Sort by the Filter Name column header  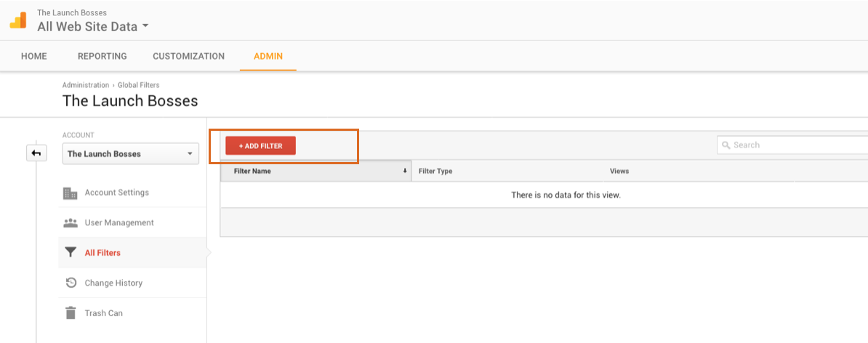pyautogui.click(x=316, y=171)
